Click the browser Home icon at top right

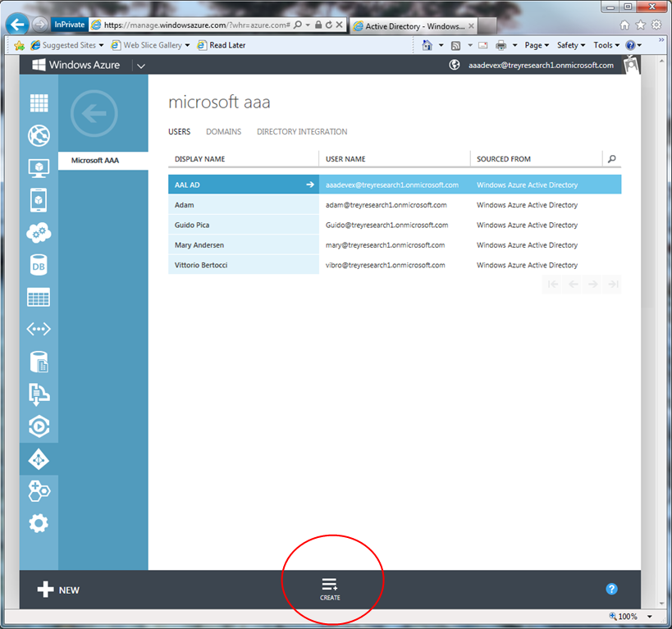(625, 25)
